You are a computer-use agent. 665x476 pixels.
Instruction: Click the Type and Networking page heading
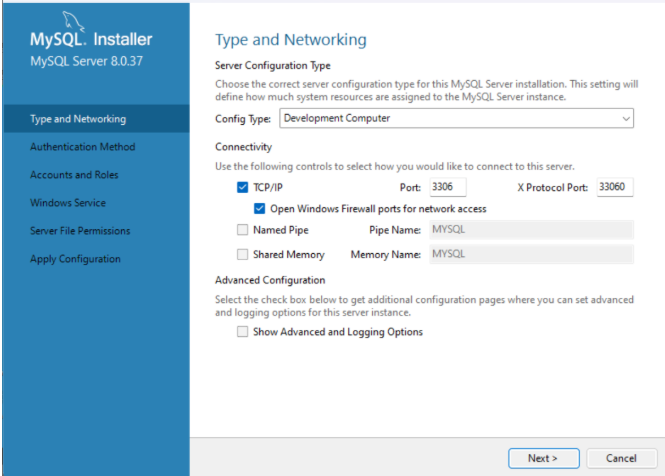(x=291, y=39)
